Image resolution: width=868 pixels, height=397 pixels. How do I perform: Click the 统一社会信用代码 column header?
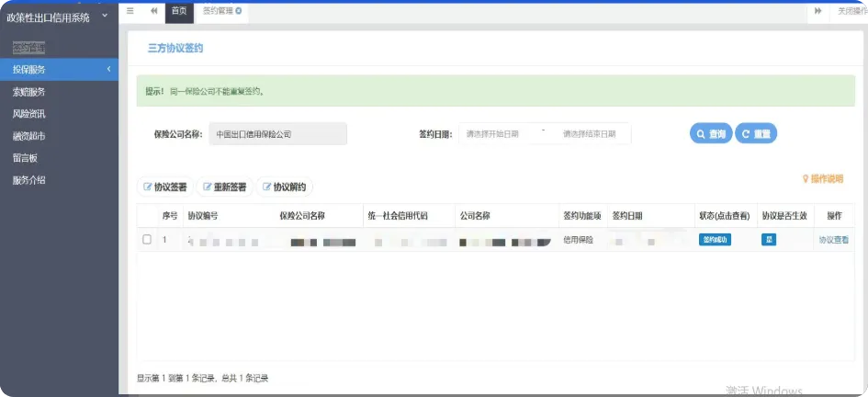pos(398,216)
